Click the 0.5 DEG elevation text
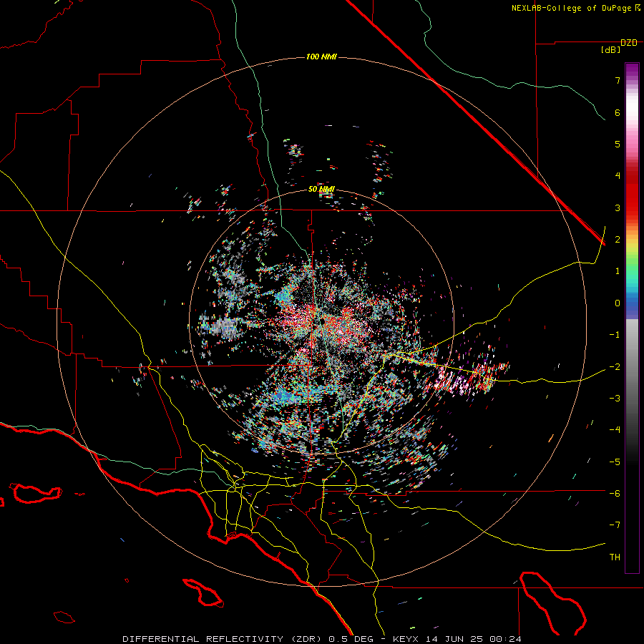Viewport: 644px width, 644px height. [x=351, y=639]
